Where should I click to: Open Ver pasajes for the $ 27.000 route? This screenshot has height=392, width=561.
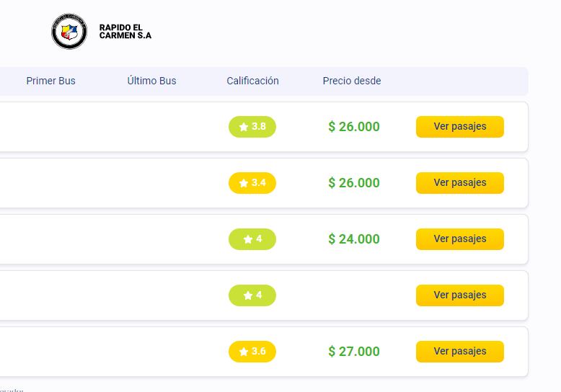tap(459, 352)
